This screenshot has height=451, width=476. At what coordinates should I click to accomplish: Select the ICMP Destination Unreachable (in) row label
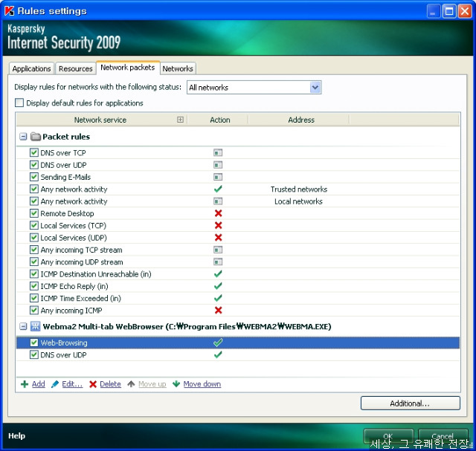tap(96, 274)
